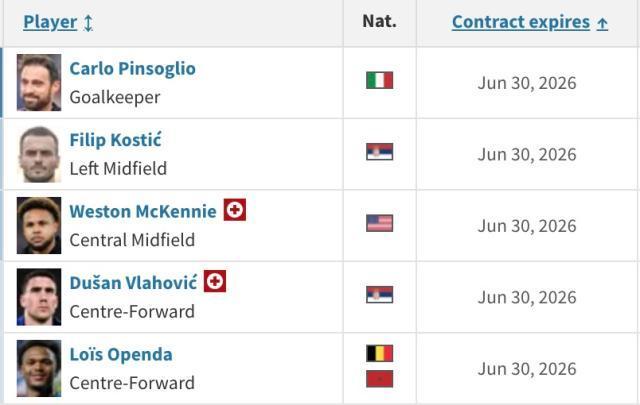
Task: Click Loïs Openda's Belgian flag icon
Action: [379, 353]
